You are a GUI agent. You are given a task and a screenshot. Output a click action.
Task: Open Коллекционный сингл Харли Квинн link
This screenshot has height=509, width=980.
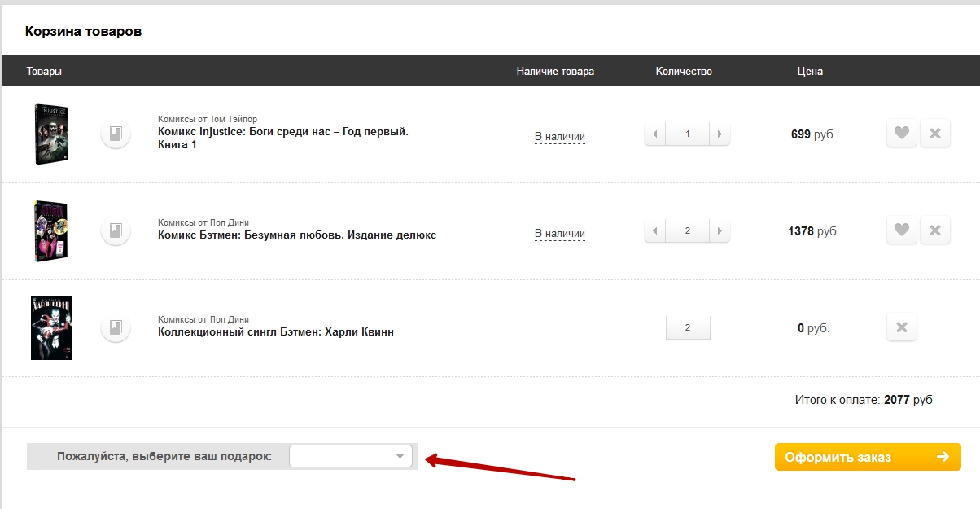pyautogui.click(x=275, y=331)
